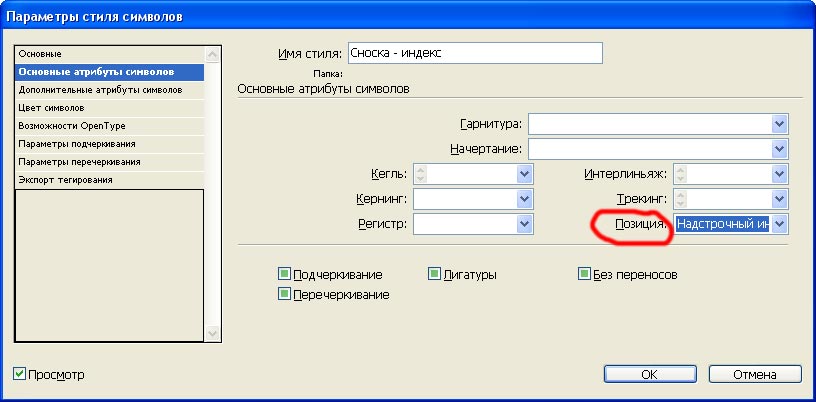Select the Основные category
This screenshot has height=402, width=816.
pyautogui.click(x=110, y=54)
